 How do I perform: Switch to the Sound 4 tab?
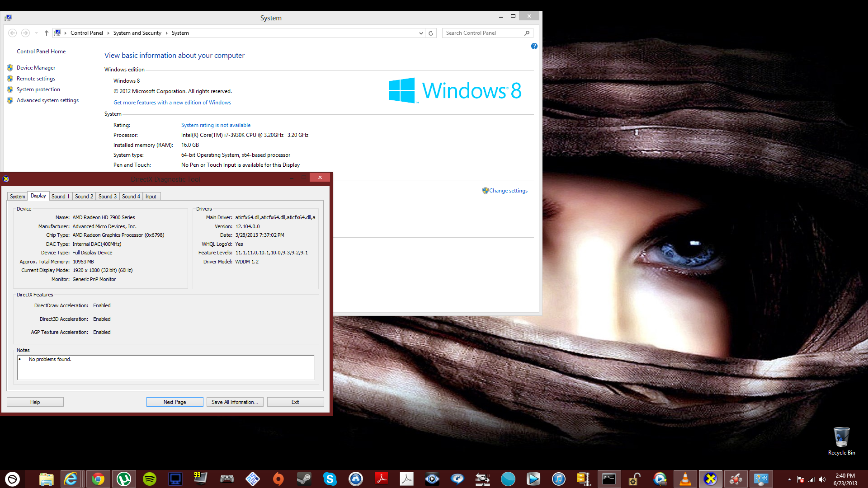[131, 197]
